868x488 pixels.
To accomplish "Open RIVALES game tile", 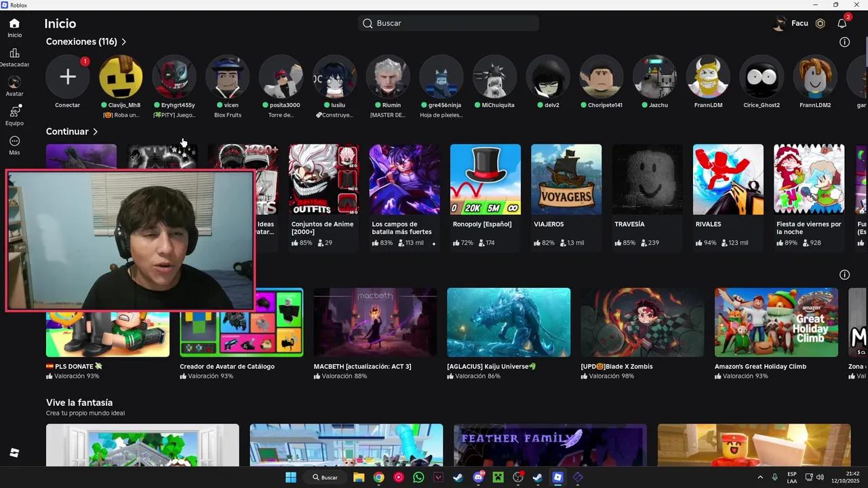I will 728,198.
